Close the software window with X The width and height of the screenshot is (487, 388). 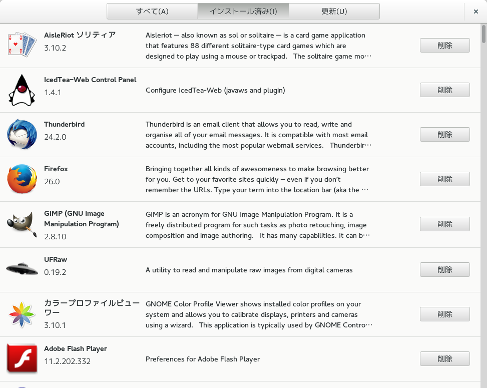click(476, 12)
